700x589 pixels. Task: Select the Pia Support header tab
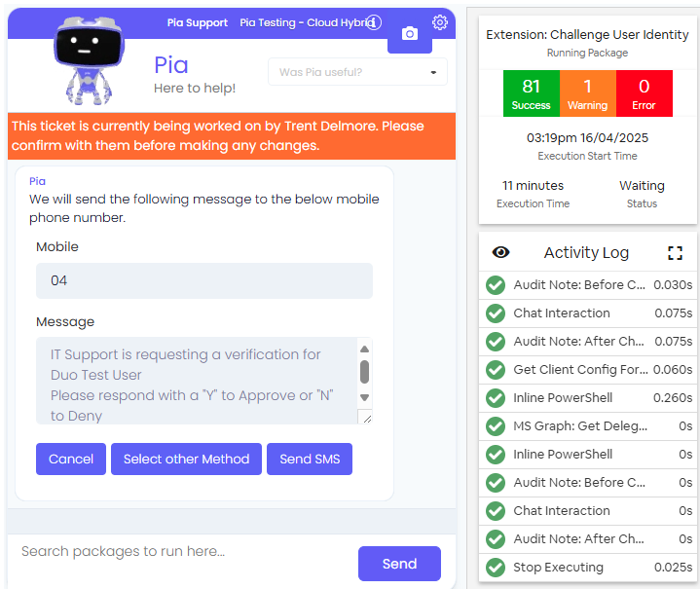pyautogui.click(x=198, y=22)
